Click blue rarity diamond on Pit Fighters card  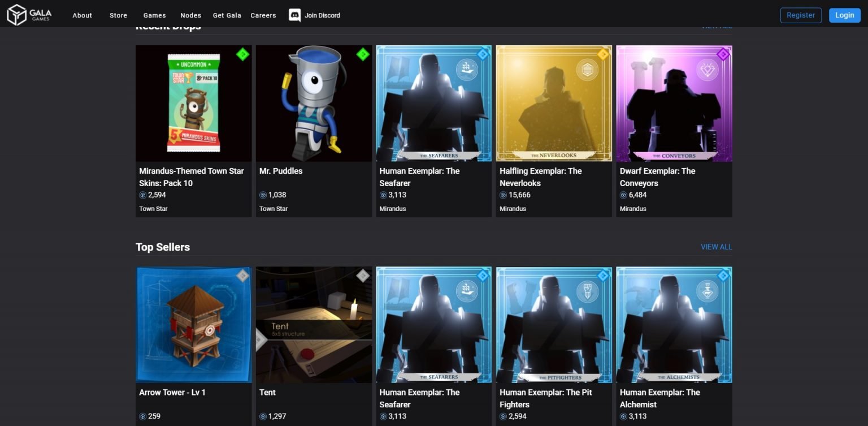point(603,276)
